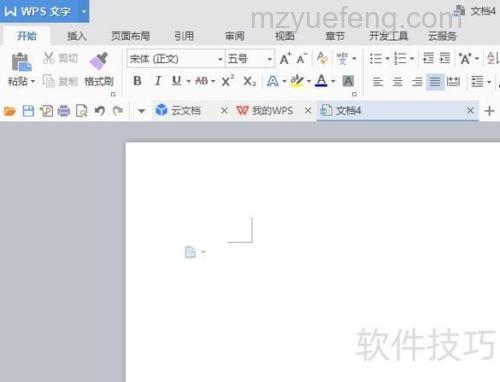Open the Chinese layout A icon
The width and height of the screenshot is (500, 382).
point(465,59)
